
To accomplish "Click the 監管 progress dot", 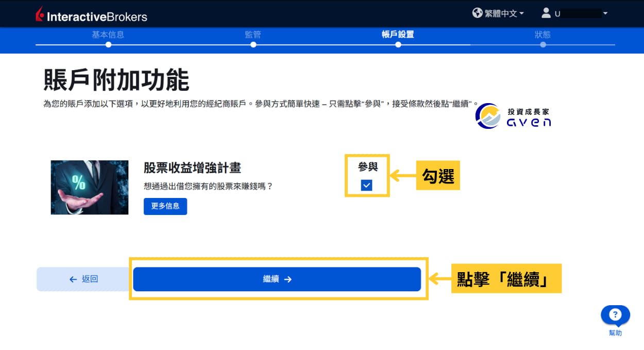I will coord(253,45).
